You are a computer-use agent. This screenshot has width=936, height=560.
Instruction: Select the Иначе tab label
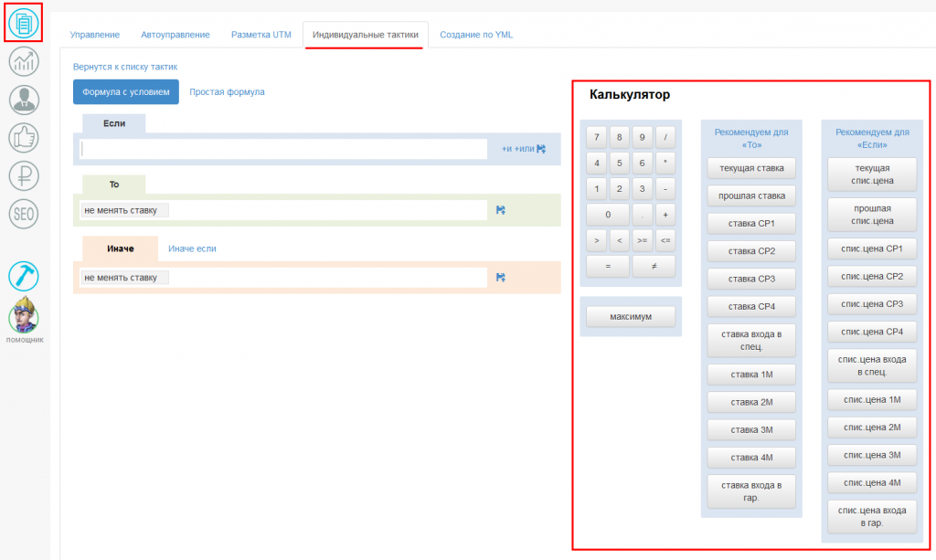coord(120,248)
